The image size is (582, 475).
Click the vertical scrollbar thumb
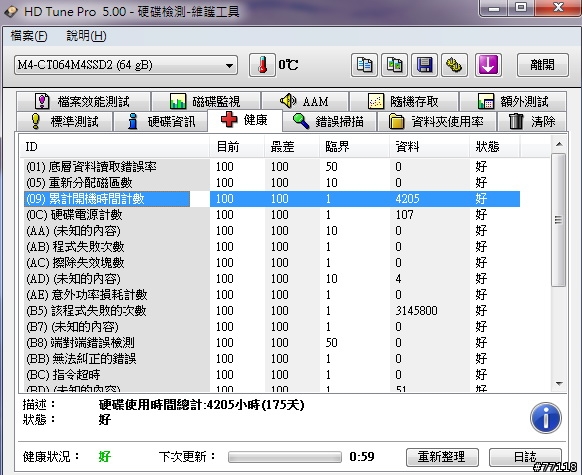pyautogui.click(x=558, y=220)
